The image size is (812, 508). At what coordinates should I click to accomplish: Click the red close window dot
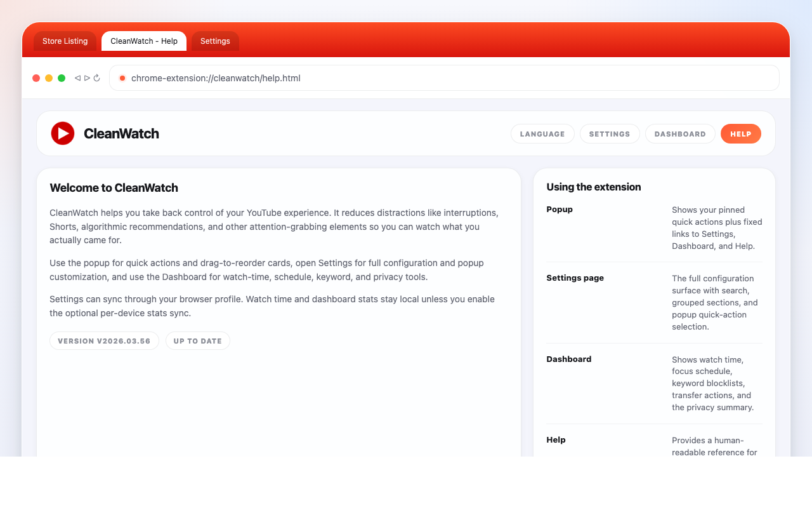point(36,78)
